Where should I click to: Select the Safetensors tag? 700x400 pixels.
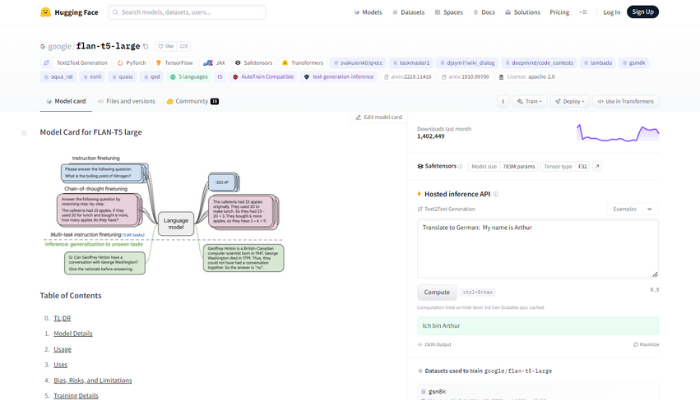coord(253,63)
